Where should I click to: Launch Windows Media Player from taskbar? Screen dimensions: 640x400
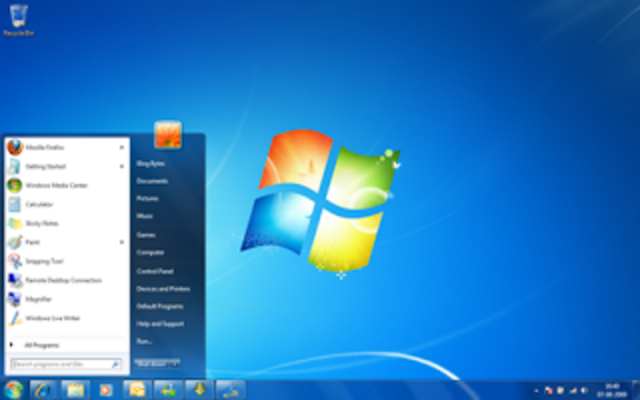(x=106, y=390)
